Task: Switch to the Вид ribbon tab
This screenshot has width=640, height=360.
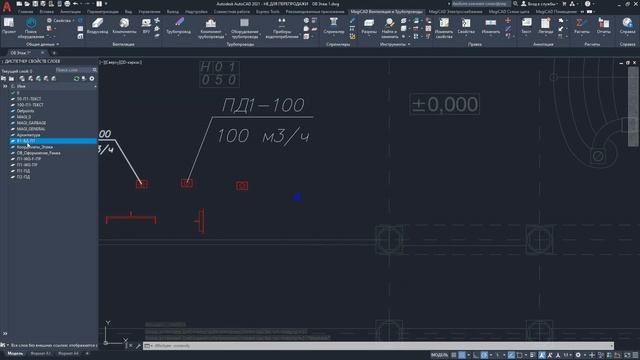Action: click(x=129, y=12)
